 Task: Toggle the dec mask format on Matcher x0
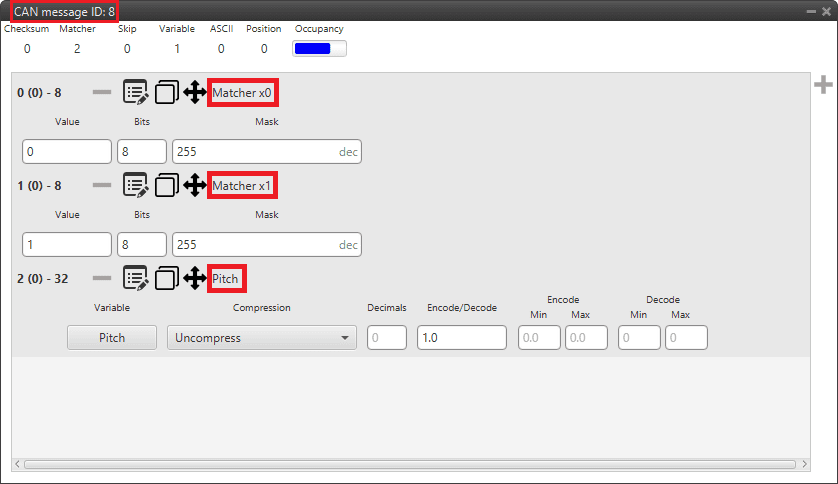pyautogui.click(x=348, y=152)
